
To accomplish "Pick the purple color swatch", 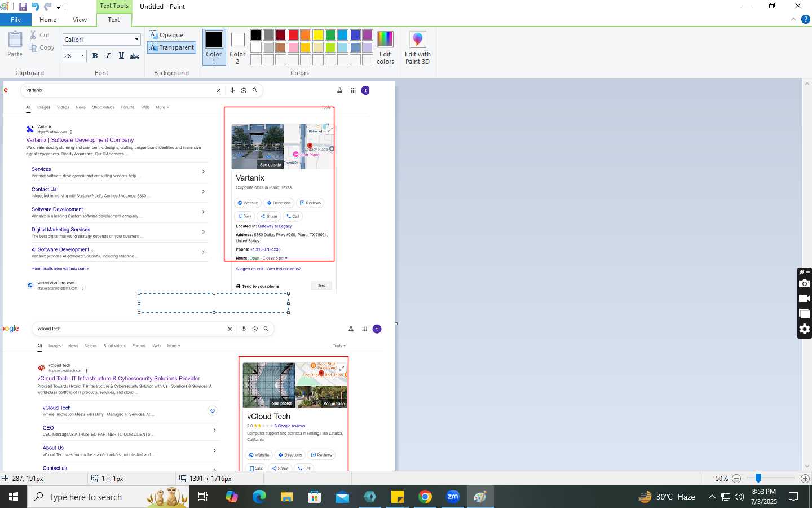I will [x=368, y=35].
